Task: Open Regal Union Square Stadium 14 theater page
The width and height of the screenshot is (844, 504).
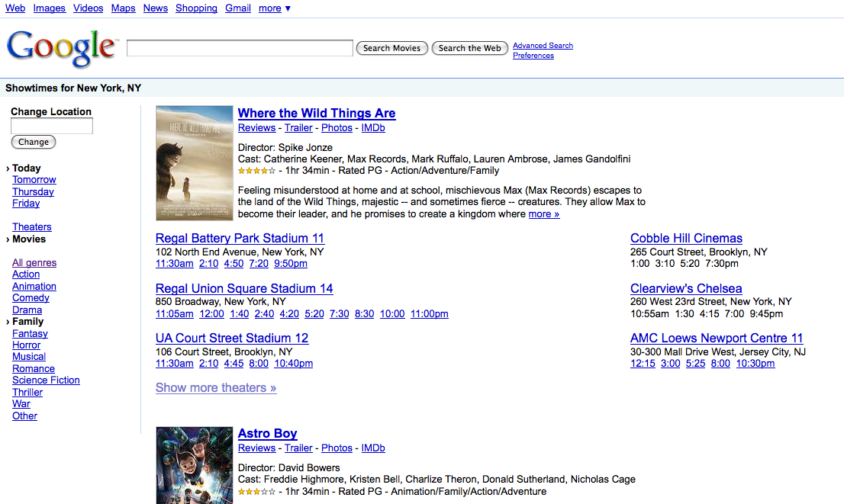Action: (244, 288)
